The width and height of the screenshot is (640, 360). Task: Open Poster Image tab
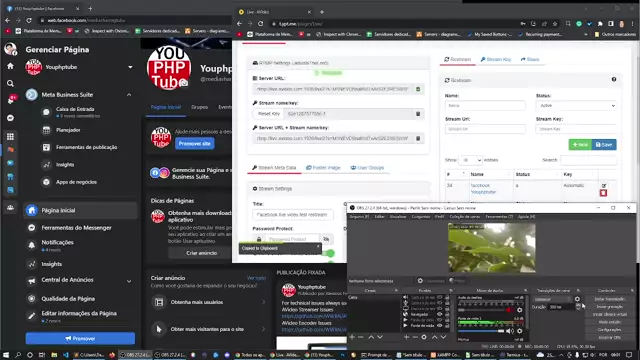coord(323,168)
